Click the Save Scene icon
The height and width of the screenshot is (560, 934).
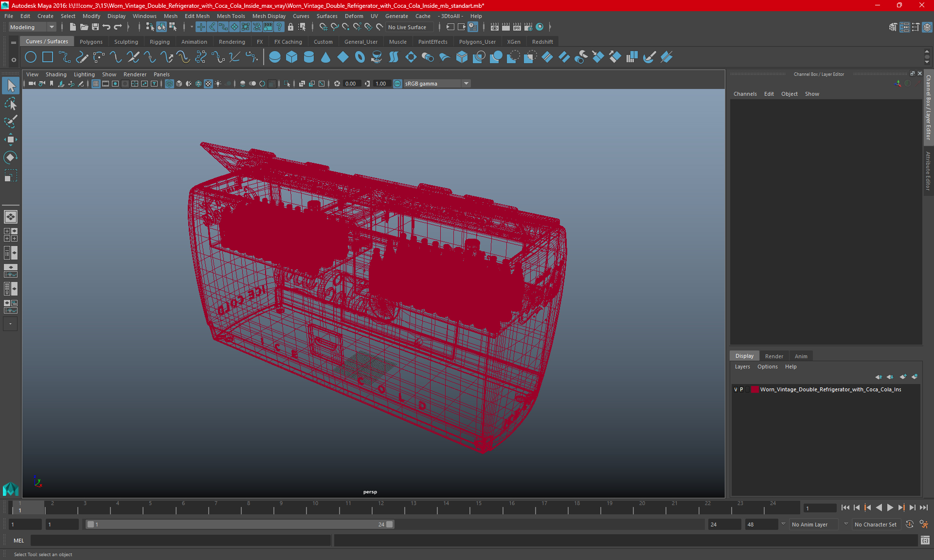(x=95, y=27)
